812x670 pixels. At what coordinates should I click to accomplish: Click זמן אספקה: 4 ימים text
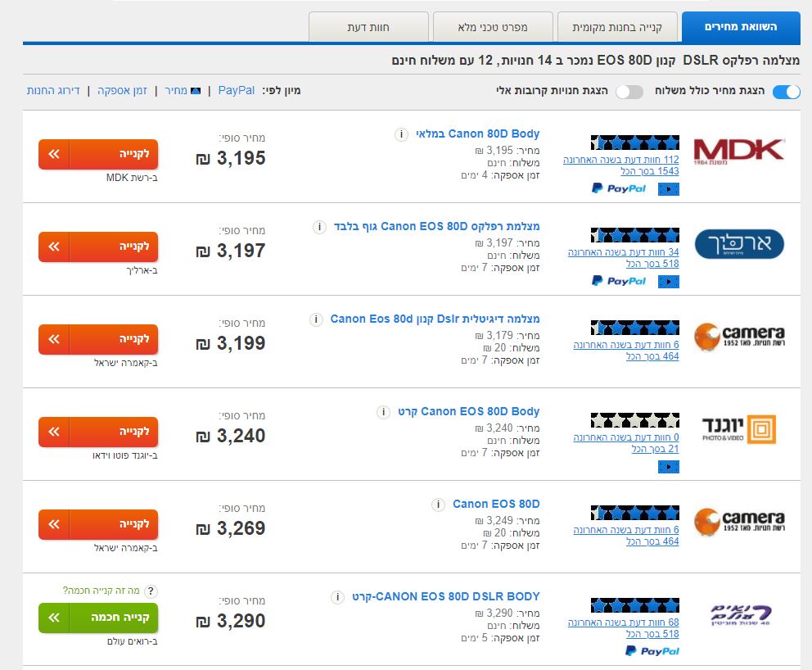click(500, 175)
